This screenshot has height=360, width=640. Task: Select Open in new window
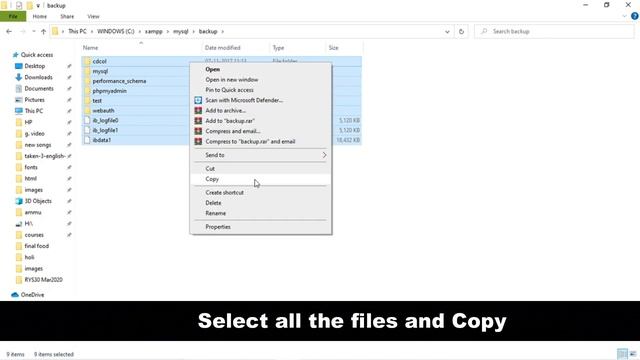260,80
